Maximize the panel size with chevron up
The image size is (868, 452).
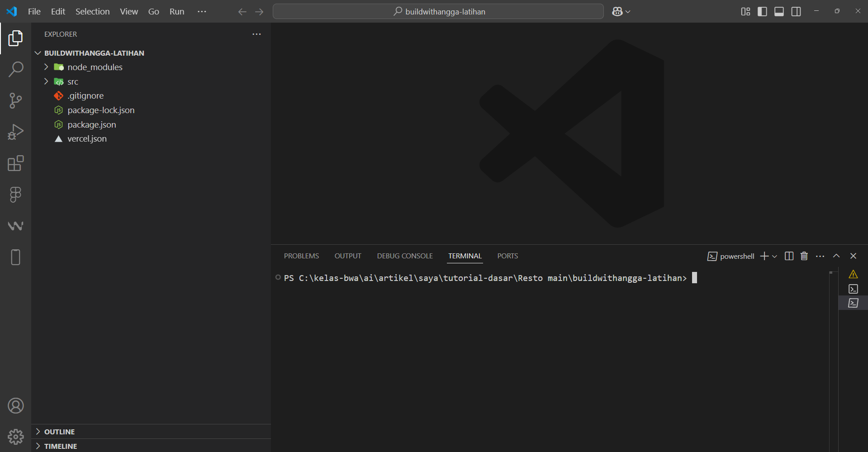[836, 256]
